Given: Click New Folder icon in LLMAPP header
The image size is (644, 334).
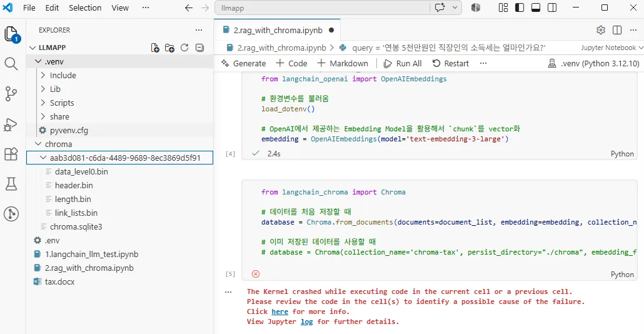Looking at the screenshot, I should tap(169, 48).
